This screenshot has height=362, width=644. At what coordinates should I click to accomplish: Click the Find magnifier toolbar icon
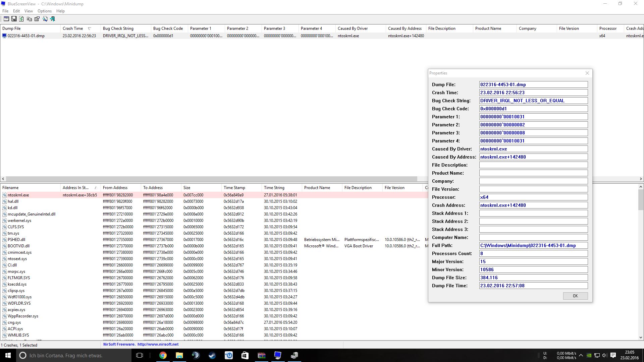(45, 19)
